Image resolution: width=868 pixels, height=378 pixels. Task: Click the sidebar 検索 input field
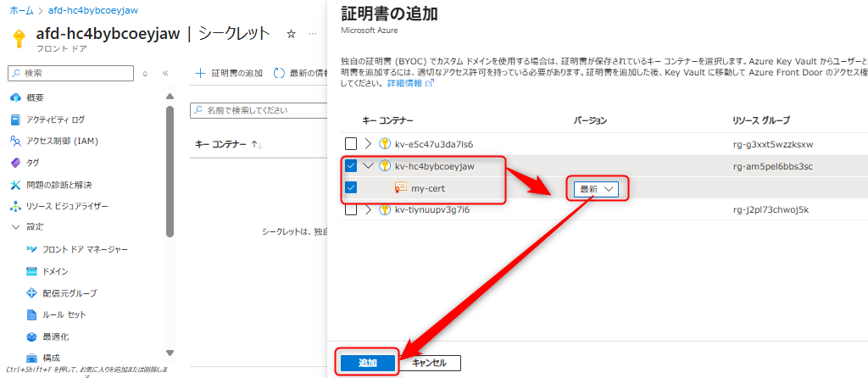point(71,73)
